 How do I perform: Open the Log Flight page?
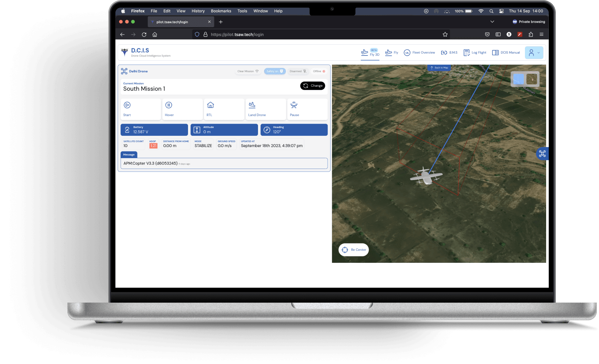pyautogui.click(x=475, y=52)
